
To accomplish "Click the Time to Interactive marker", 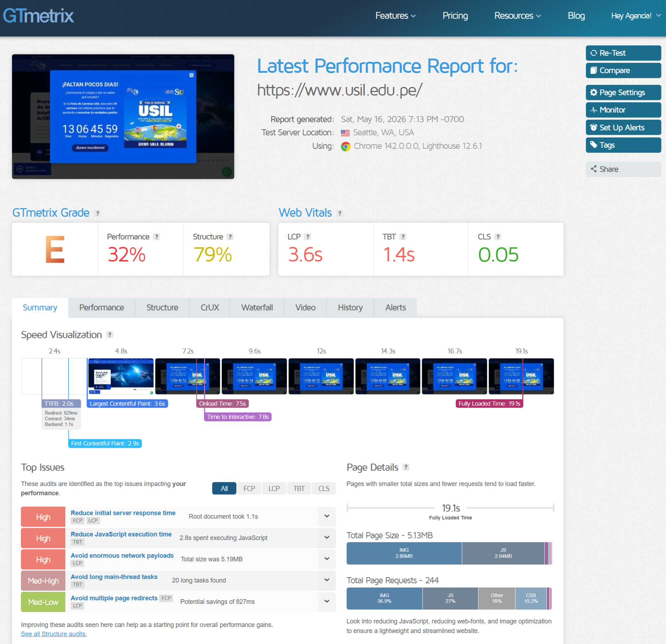I will click(x=238, y=417).
